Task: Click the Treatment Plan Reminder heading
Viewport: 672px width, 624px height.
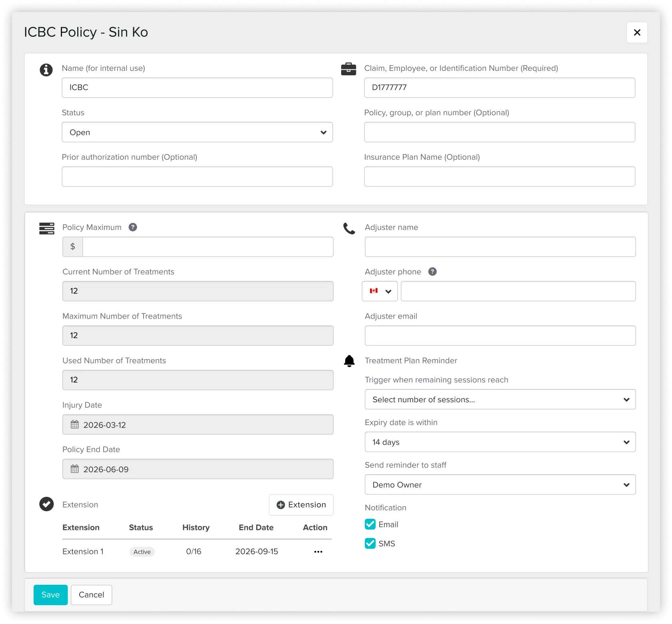Action: tap(411, 361)
